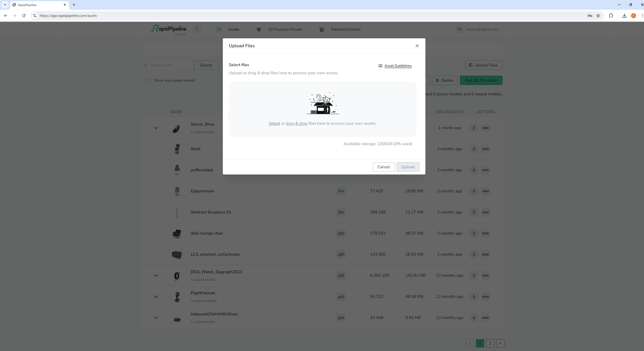Expand DGG_Watch_Siggraph2023 output models
Viewport: 644px width, 351px height.
tap(156, 276)
